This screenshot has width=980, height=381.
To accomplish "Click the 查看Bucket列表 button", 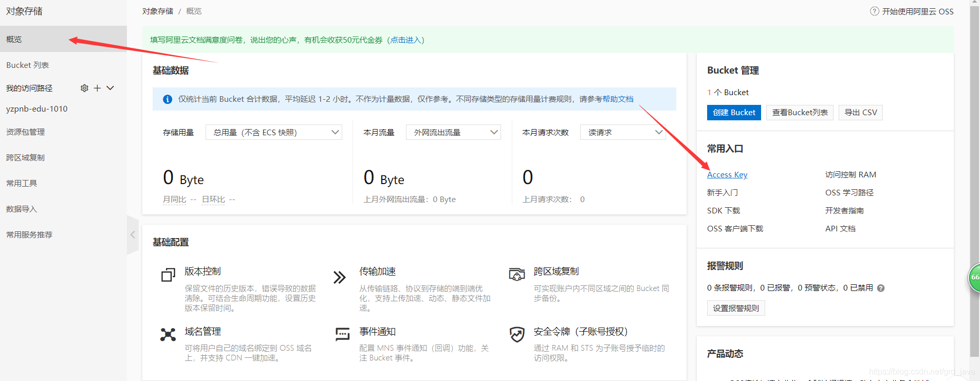I will [x=800, y=113].
